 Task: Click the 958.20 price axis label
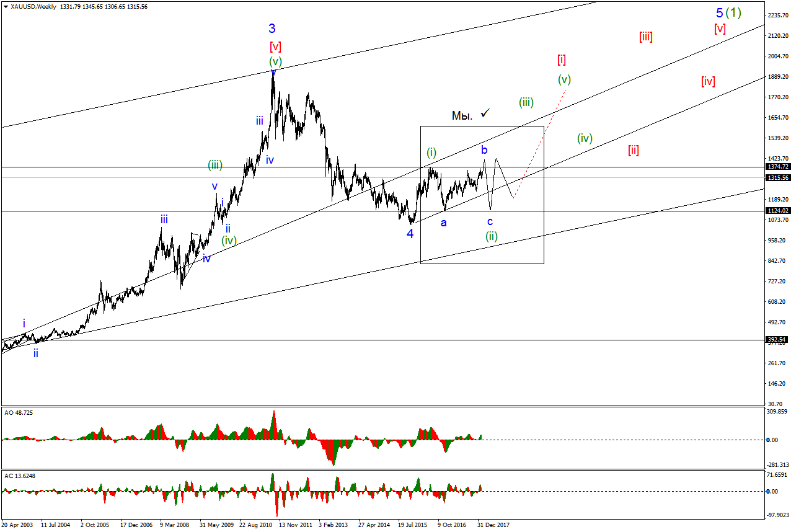click(778, 241)
